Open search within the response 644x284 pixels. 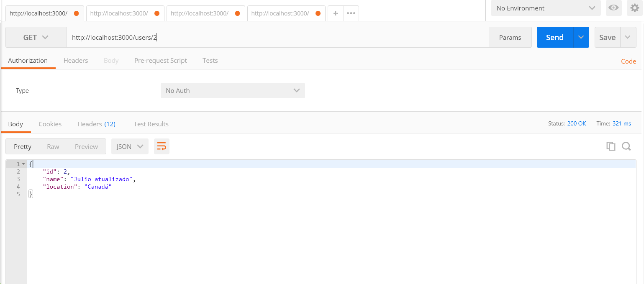(x=626, y=146)
